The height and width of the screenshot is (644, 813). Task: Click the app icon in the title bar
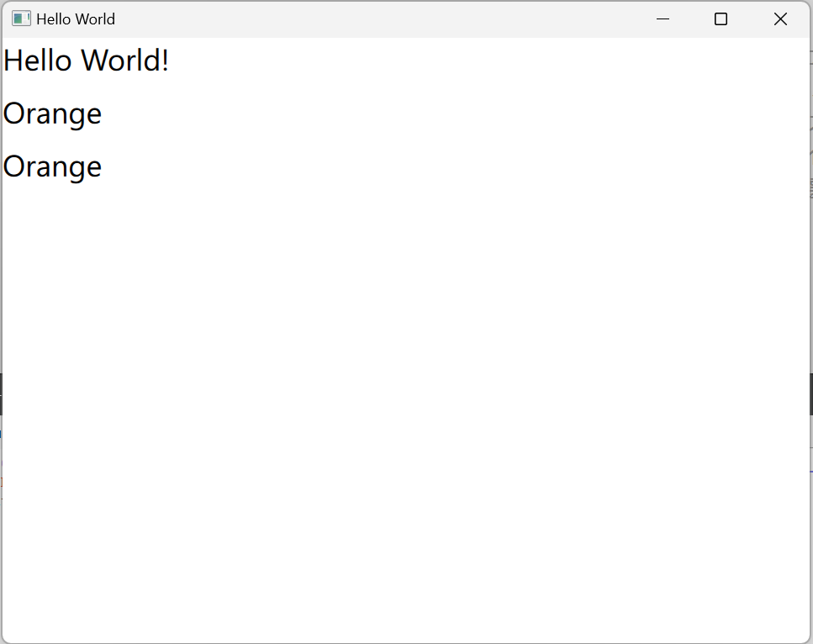[x=21, y=18]
